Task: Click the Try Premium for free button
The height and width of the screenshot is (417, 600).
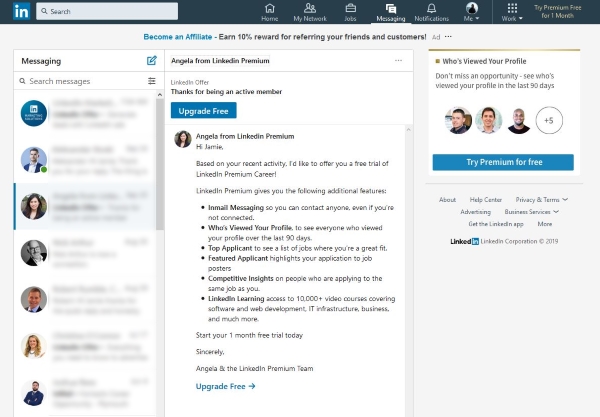Action: (503, 162)
